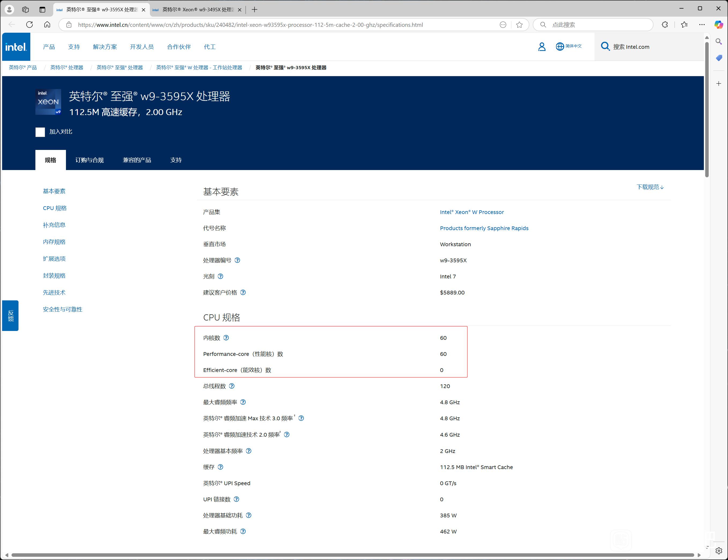This screenshot has width=728, height=560.
Task: Click help icon next to 光刻
Action: pyautogui.click(x=220, y=276)
